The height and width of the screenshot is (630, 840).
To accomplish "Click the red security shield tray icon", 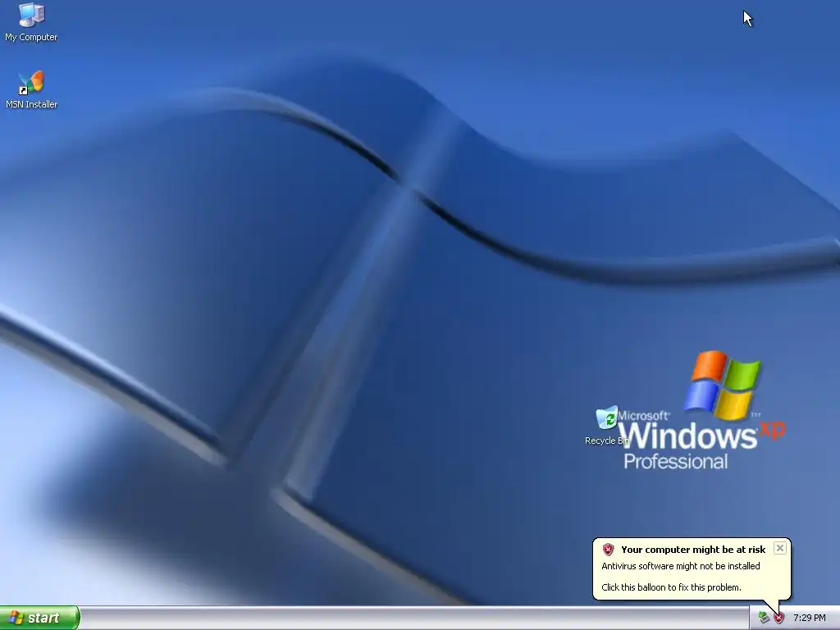I will [x=779, y=618].
